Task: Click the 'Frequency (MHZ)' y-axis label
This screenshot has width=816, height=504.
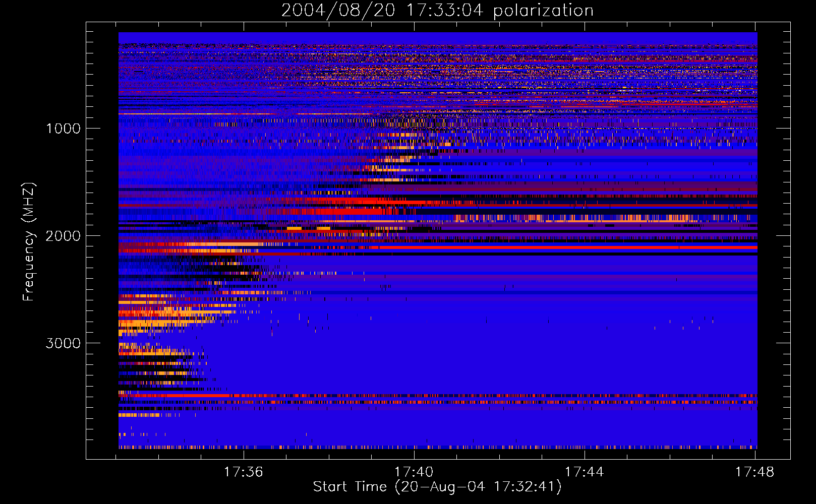Action: [29, 242]
